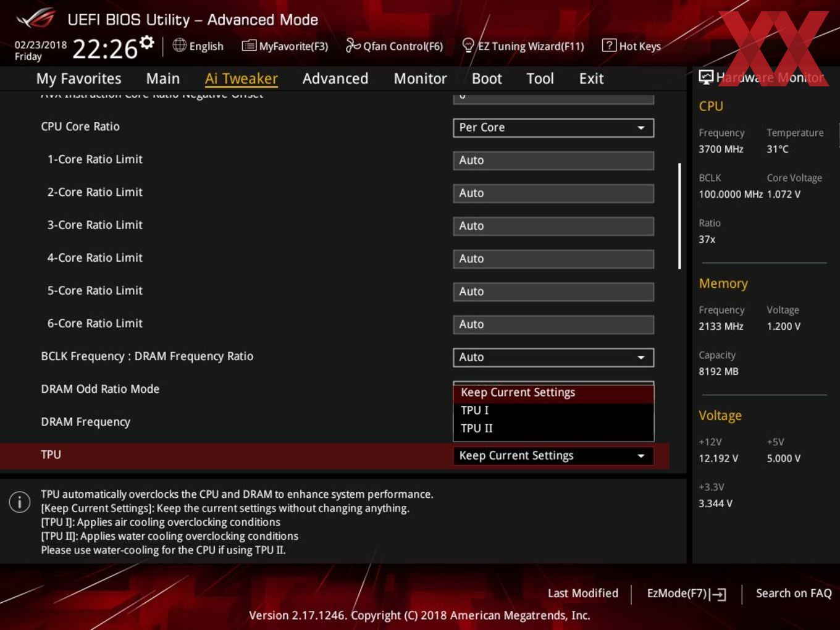Click the 22:26 clock display
The image size is (840, 630).
[x=105, y=49]
